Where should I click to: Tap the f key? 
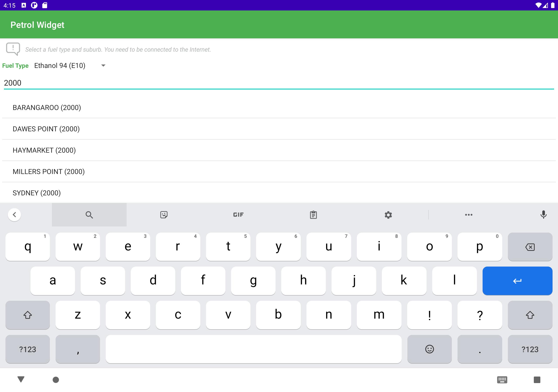[203, 281]
